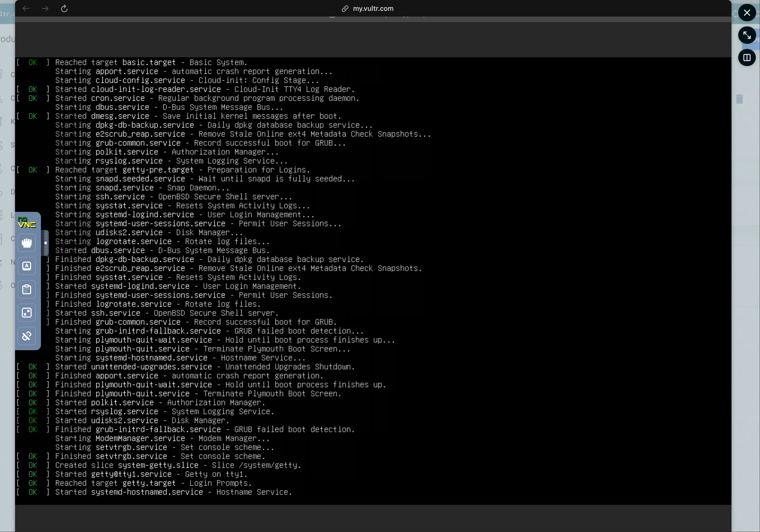
Task: Click link icon beside my.vultr.com
Action: pos(345,9)
